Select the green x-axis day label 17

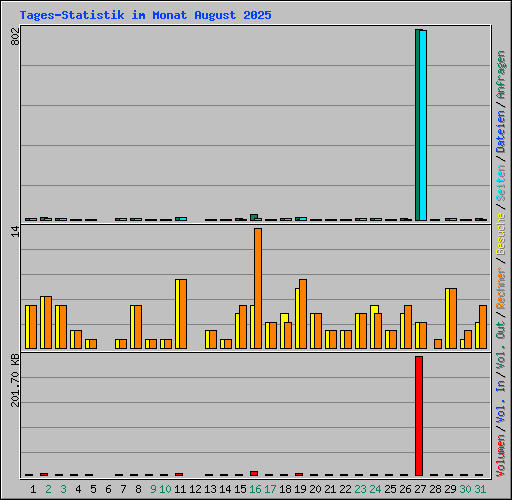[270, 489]
